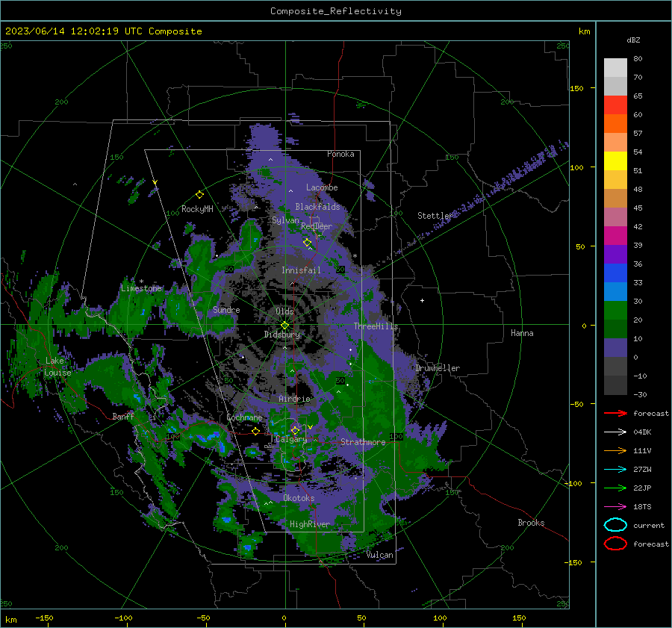
Task: Click the Lake Louise label
Action: 57,367
